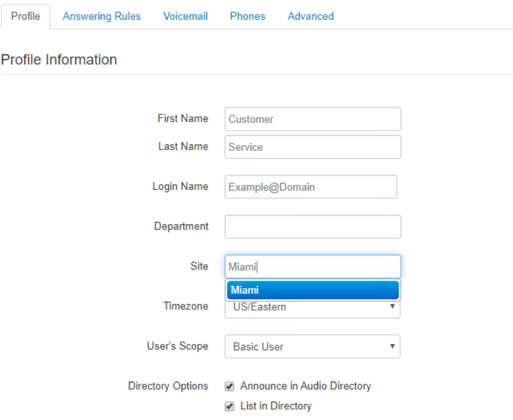Screen dimensions: 513x420
Task: Open the Phones tab
Action: tap(248, 17)
